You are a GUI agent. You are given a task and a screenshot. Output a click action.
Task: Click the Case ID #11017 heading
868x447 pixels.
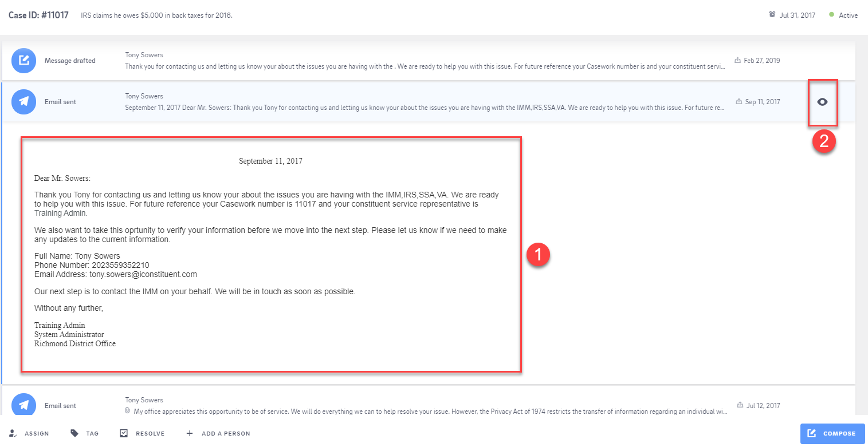(x=38, y=15)
